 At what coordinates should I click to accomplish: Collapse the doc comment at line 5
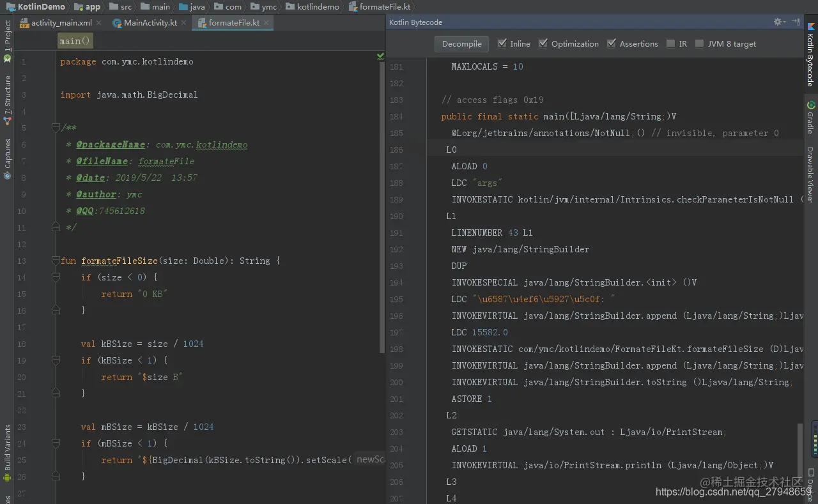(x=56, y=128)
